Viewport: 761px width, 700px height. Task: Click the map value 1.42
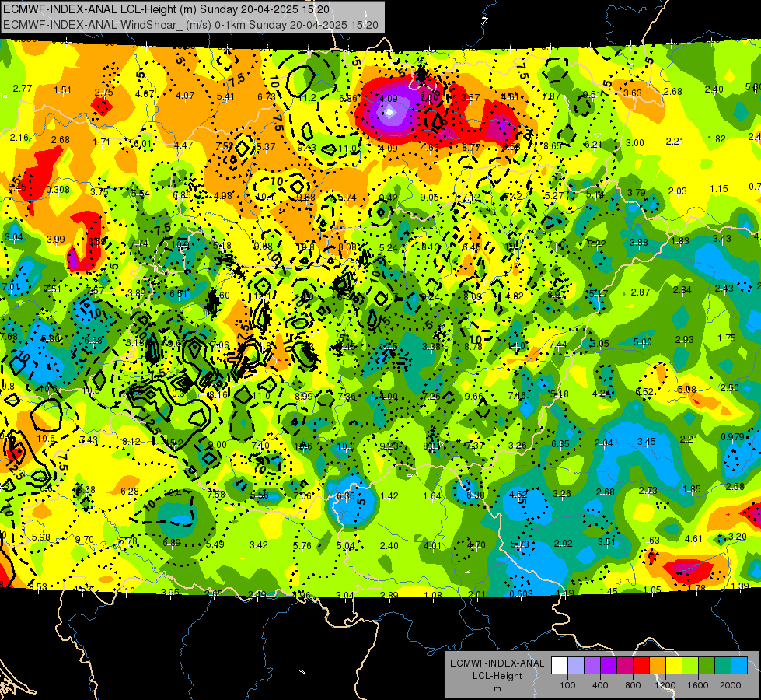(x=389, y=496)
